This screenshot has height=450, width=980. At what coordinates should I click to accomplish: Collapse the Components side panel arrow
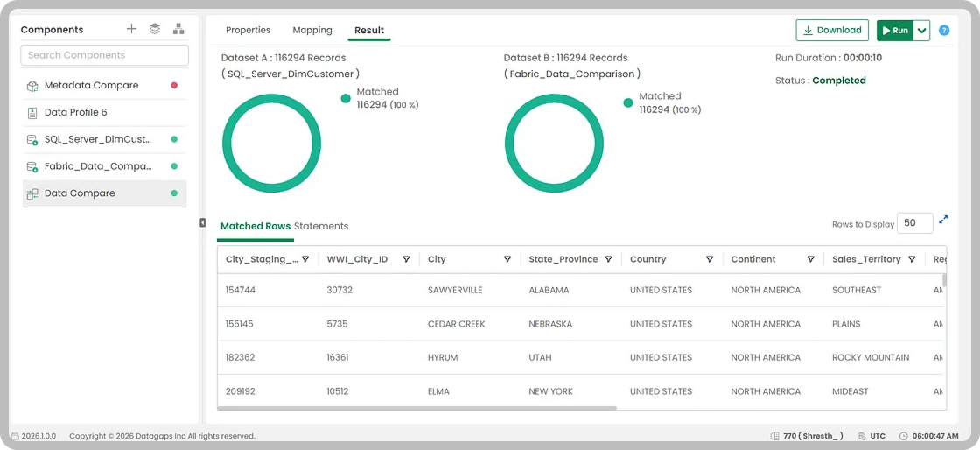tap(202, 222)
